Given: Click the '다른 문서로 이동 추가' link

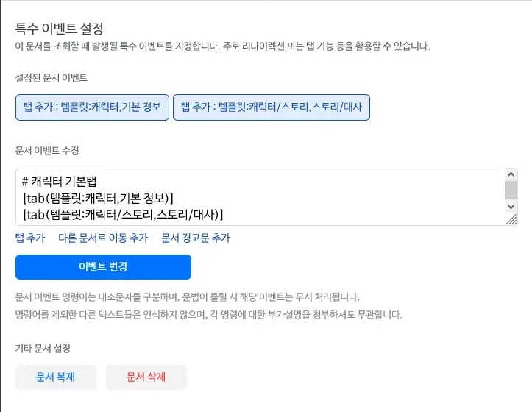Looking at the screenshot, I should coord(103,238).
